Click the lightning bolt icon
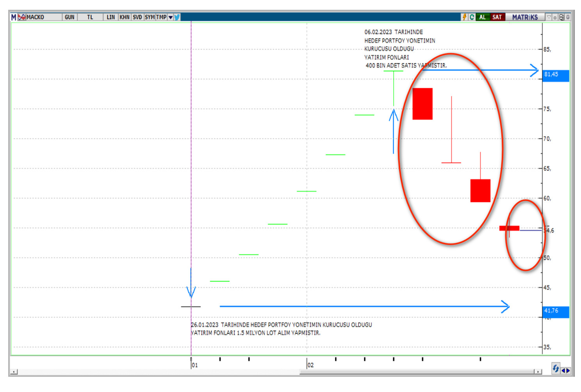 coord(465,17)
